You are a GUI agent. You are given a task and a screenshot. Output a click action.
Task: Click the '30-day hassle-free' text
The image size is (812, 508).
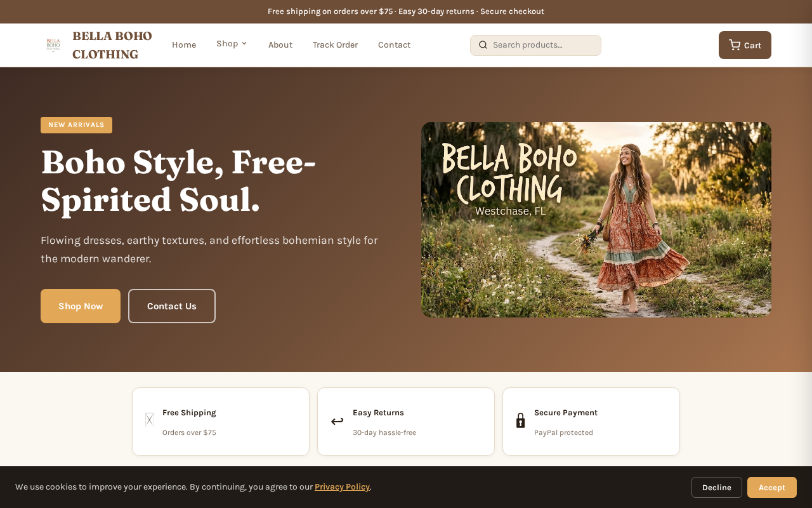384,432
